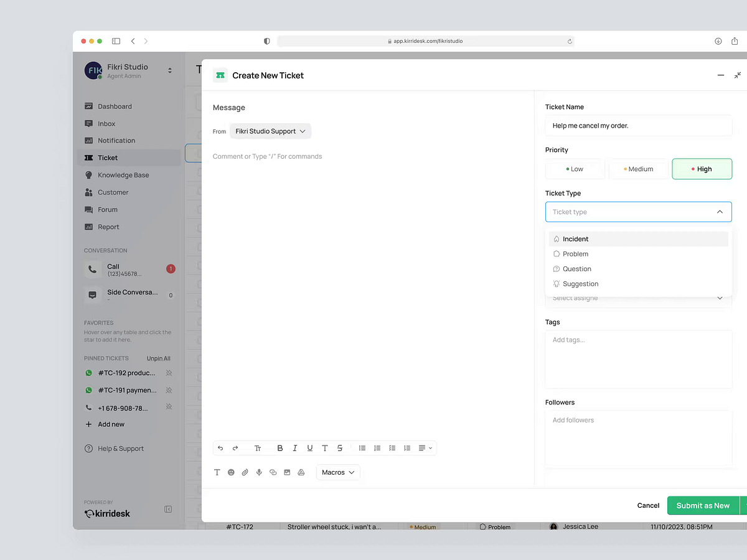The width and height of the screenshot is (747, 560).
Task: Select Suggestion ticket type option
Action: [x=580, y=284]
